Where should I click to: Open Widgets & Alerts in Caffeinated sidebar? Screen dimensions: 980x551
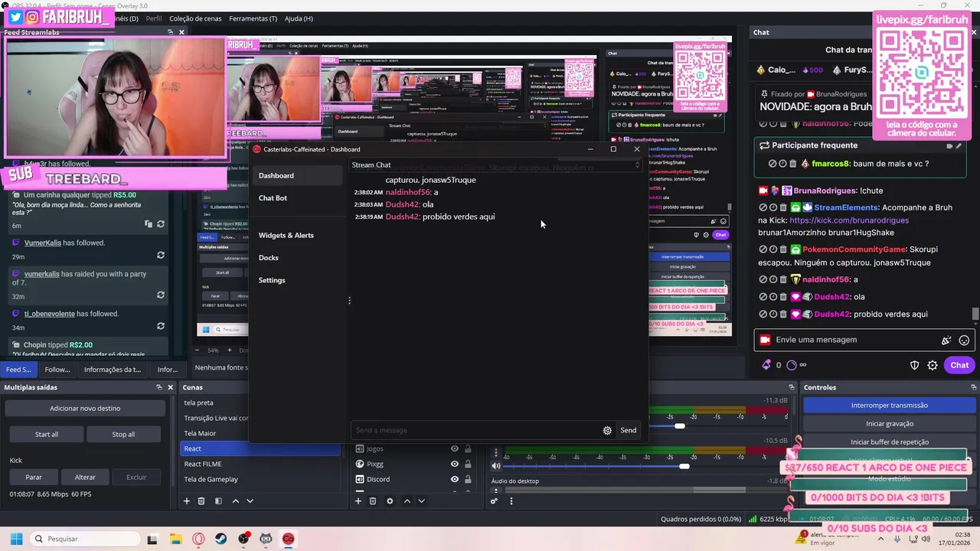(x=286, y=236)
